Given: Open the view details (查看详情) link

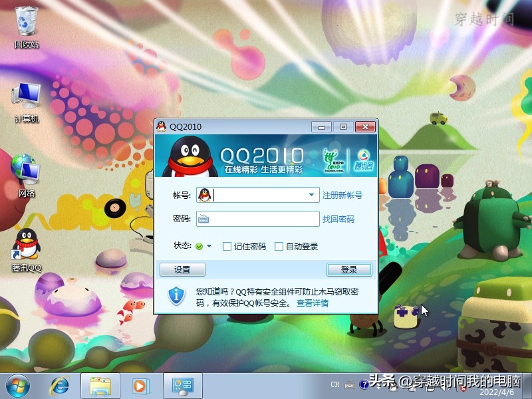Looking at the screenshot, I should coord(313,303).
